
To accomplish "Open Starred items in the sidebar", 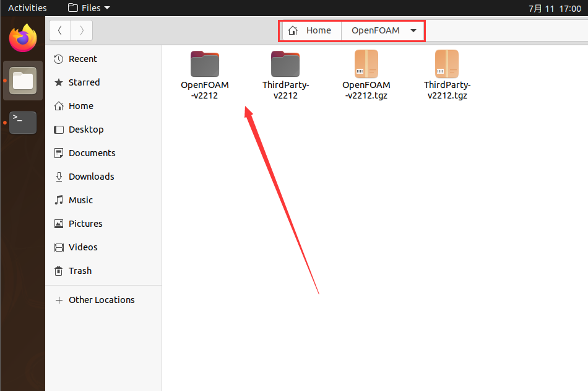I will coord(84,82).
